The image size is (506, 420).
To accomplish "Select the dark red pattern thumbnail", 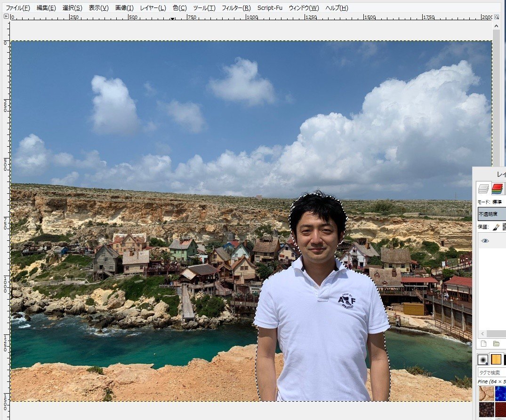I will coord(500,409).
